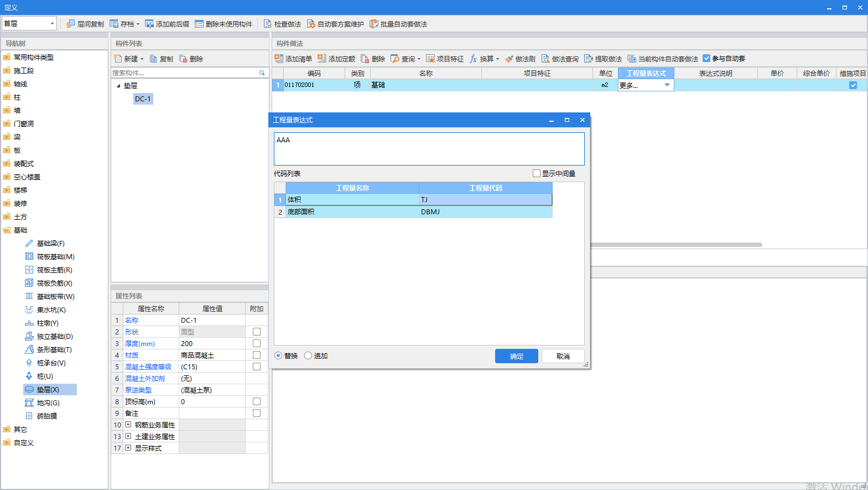868x490 pixels.
Task: Open the 新建 dropdown
Action: tap(142, 59)
